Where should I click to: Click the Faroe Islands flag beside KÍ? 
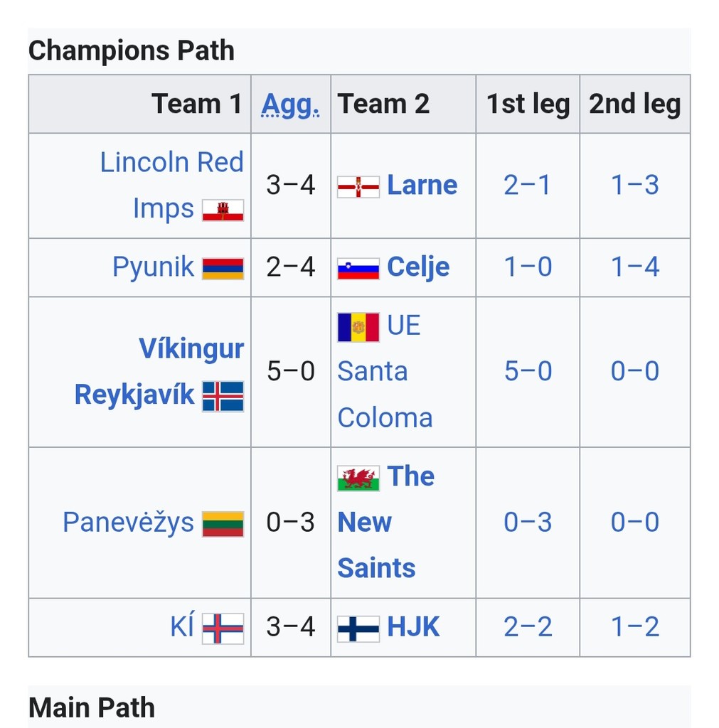tap(223, 628)
